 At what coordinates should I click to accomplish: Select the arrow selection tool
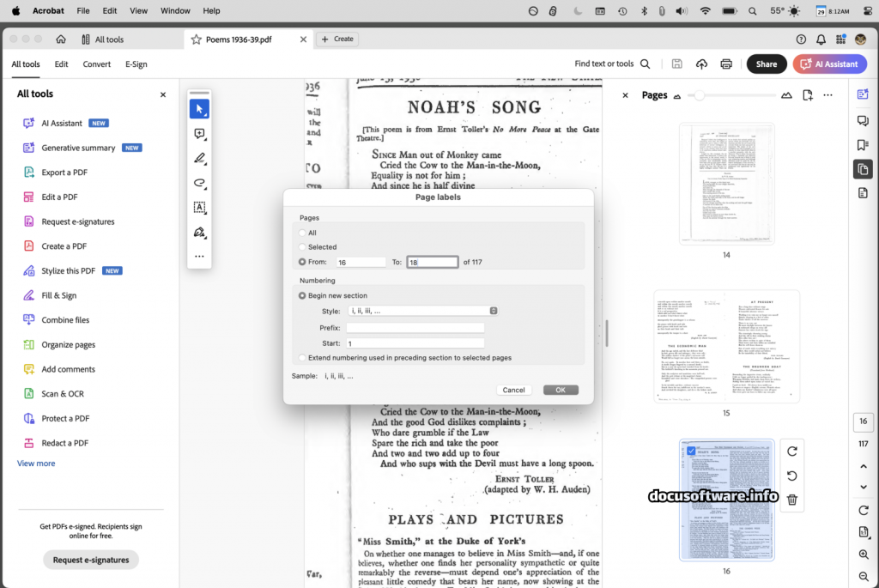[x=199, y=109]
